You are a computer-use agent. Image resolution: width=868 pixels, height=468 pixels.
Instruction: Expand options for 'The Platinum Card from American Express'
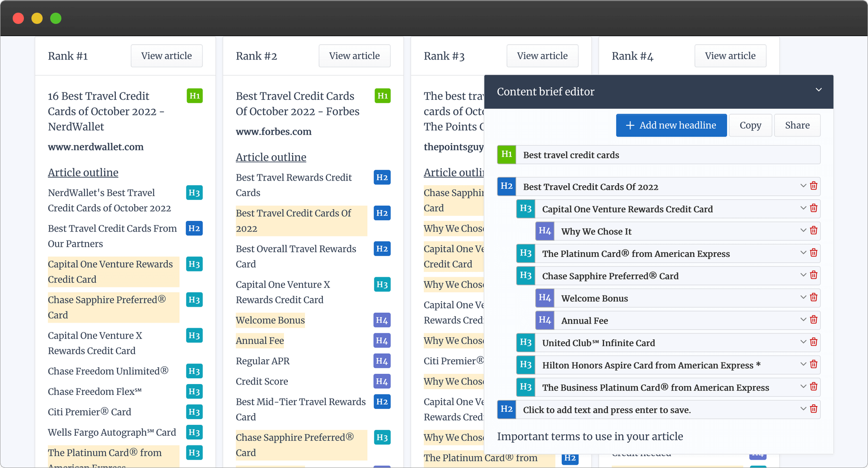pos(802,253)
